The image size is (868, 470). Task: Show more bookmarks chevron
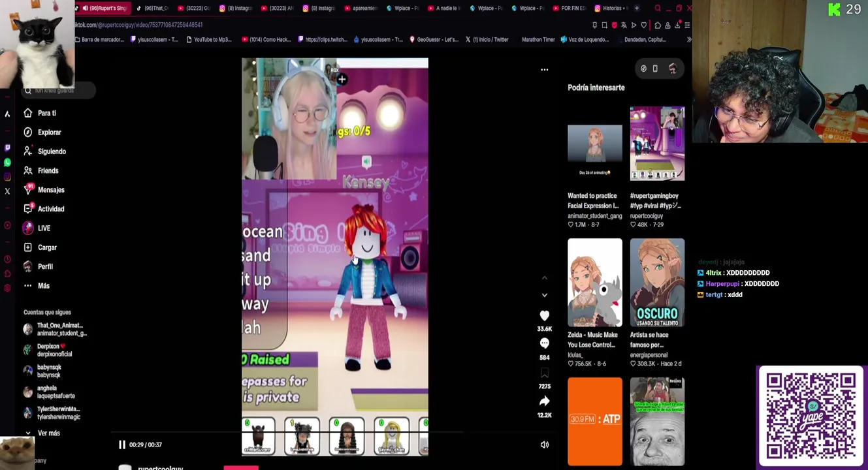(x=688, y=40)
